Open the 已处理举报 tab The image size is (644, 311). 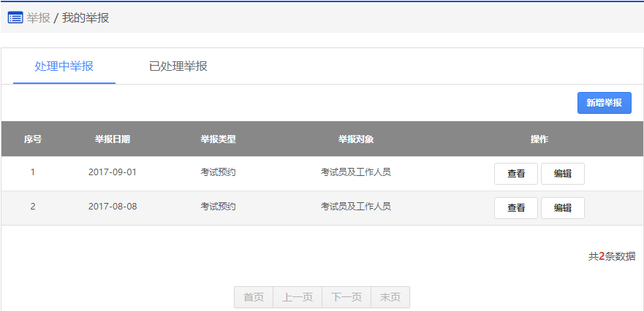coord(178,66)
